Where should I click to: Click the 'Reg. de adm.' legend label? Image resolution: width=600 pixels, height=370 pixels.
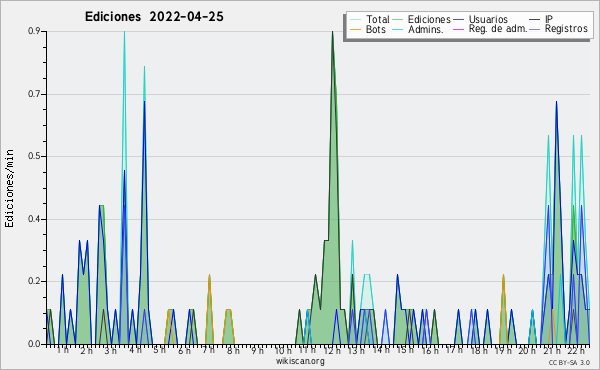[498, 29]
